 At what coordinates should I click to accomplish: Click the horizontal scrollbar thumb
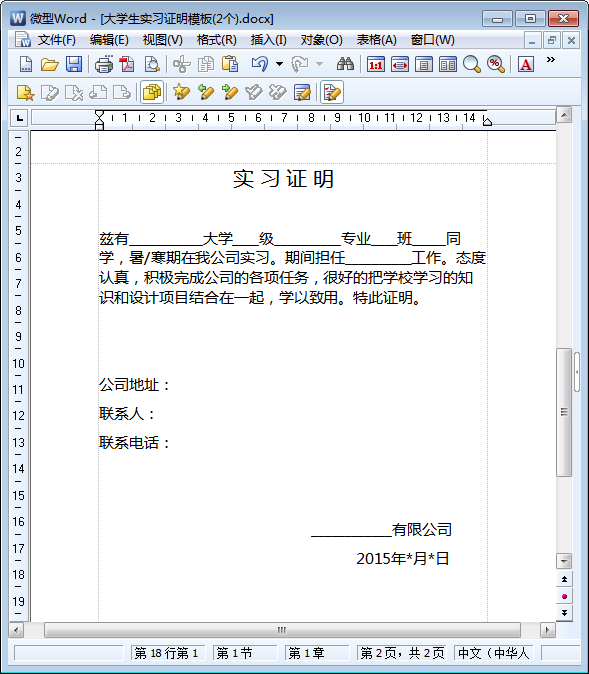(x=282, y=631)
